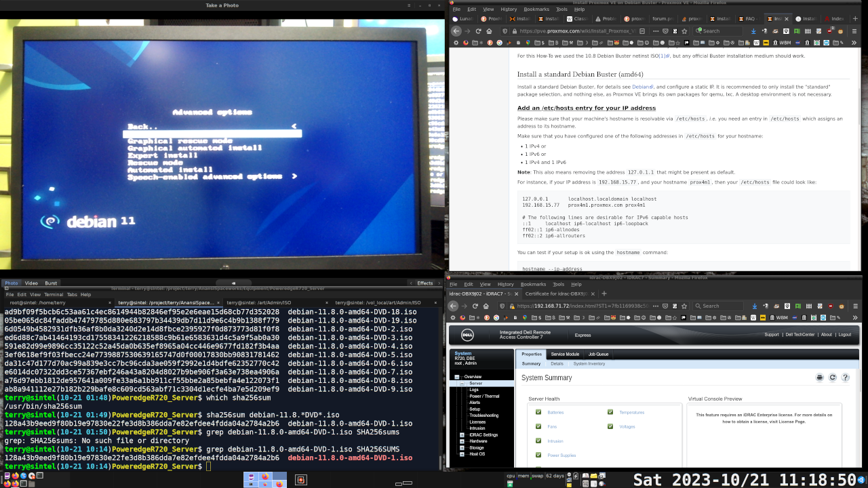Viewport: 868px width, 488px height.
Task: Switch Cheese to Video mode
Action: pos(31,283)
